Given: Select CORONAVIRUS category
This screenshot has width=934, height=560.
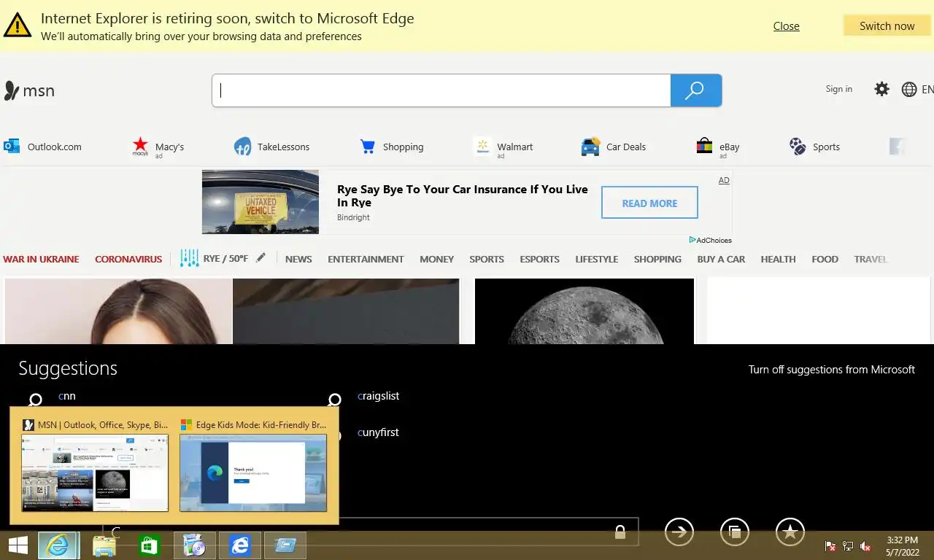Looking at the screenshot, I should 128,259.
